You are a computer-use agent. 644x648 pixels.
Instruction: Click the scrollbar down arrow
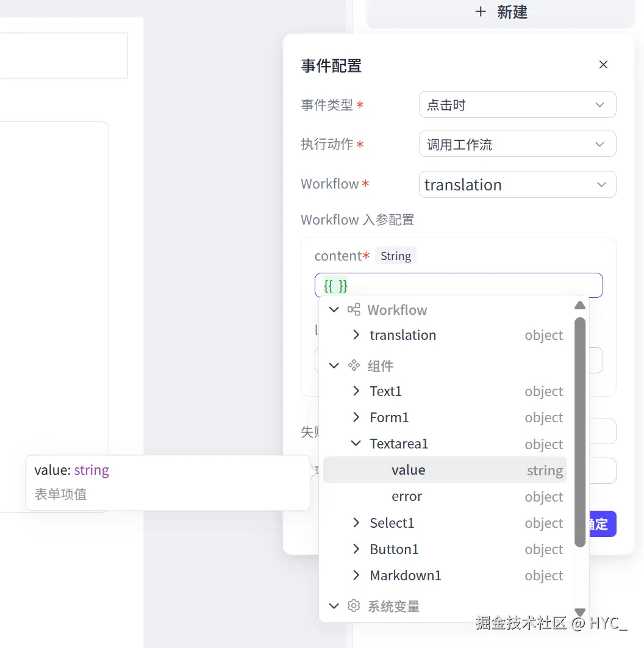[x=580, y=612]
